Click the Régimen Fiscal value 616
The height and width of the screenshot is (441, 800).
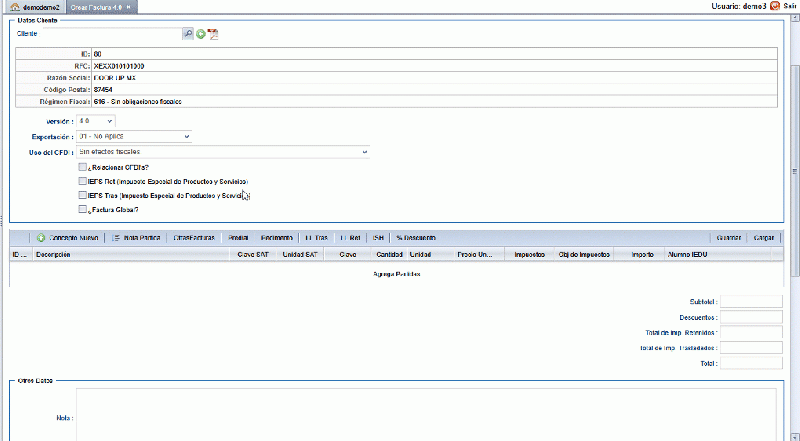pyautogui.click(x=138, y=102)
